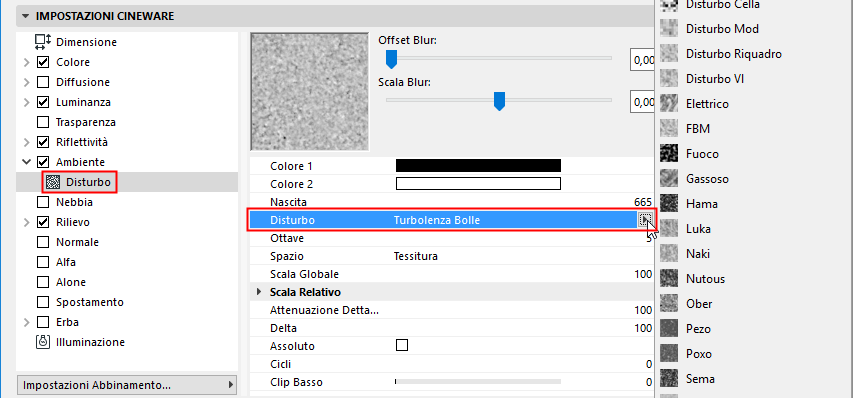The height and width of the screenshot is (398, 853).
Task: Click the Elettrico noise preview icon
Action: (x=669, y=103)
